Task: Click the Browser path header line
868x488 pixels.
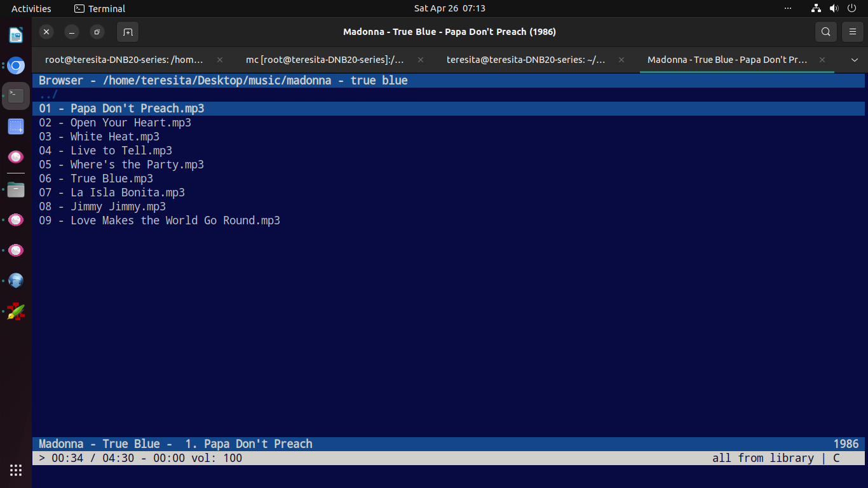Action: pos(449,81)
